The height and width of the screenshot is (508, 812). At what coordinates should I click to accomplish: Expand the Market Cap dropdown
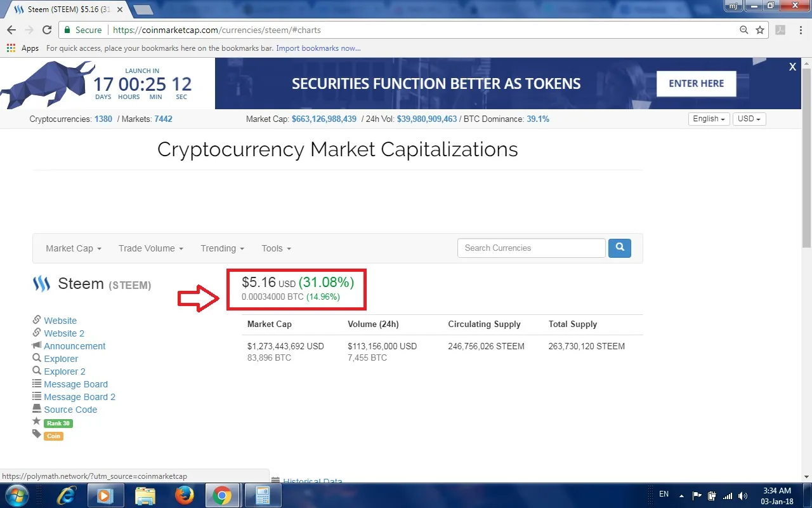point(74,248)
